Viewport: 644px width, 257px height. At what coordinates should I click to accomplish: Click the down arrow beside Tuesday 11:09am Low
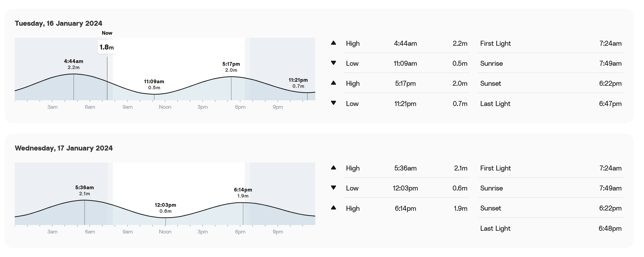333,63
